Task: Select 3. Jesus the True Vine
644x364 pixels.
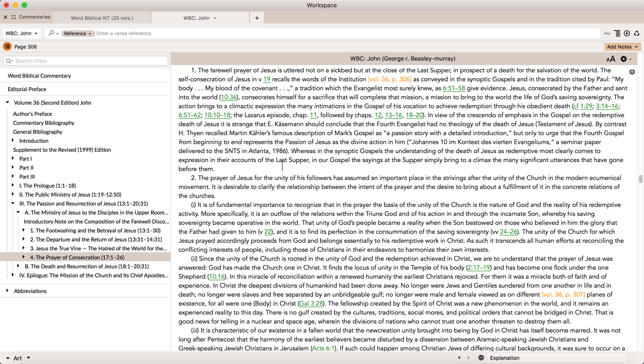Action: (99, 249)
